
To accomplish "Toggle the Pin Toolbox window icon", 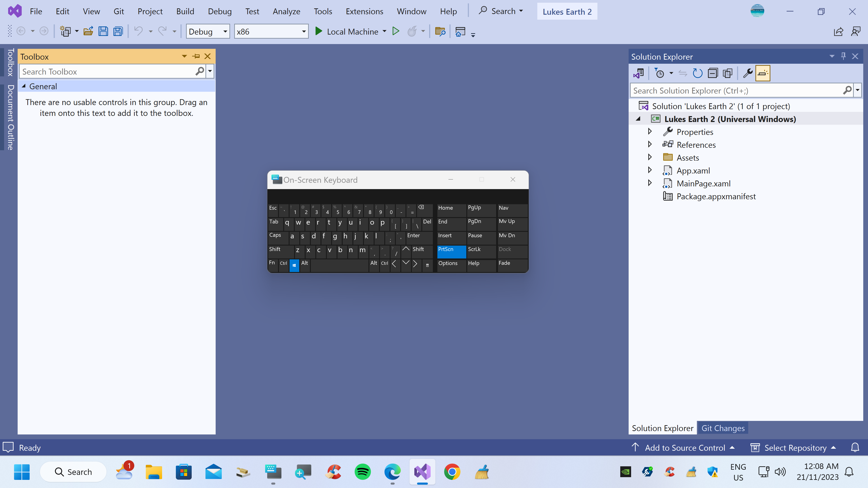I will point(196,56).
